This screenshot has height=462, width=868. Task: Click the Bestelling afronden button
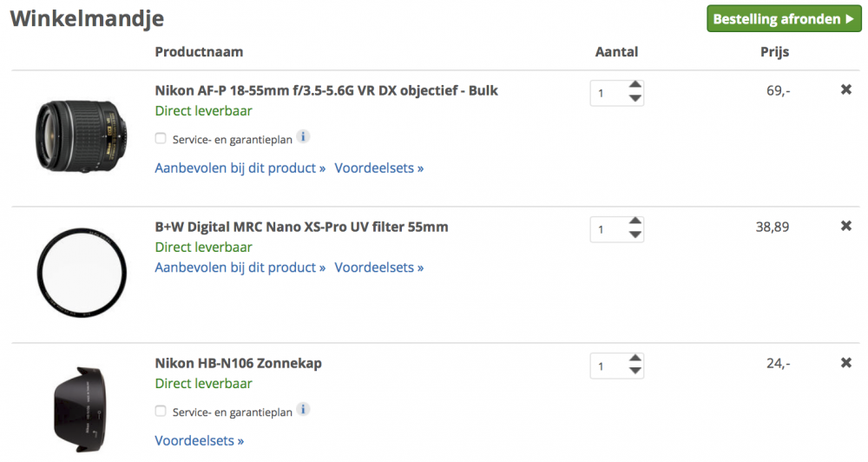[784, 19]
